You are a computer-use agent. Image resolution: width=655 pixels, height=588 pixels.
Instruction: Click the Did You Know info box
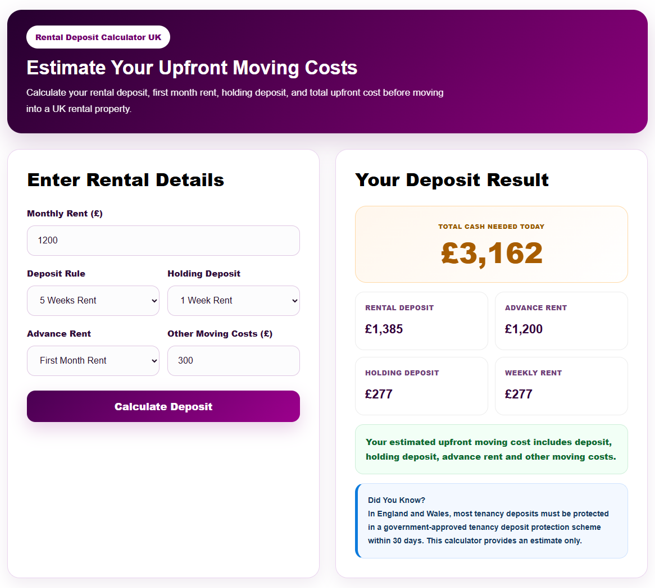491,521
